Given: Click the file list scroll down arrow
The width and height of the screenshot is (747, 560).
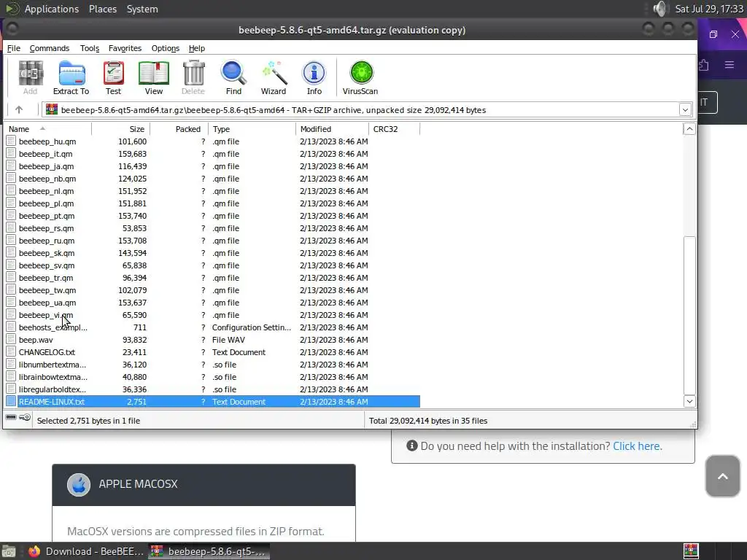Looking at the screenshot, I should click(689, 402).
